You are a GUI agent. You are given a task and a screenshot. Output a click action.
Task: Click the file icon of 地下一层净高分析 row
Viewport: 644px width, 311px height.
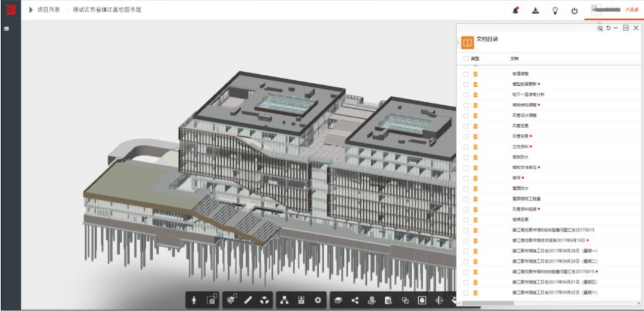tap(475, 94)
